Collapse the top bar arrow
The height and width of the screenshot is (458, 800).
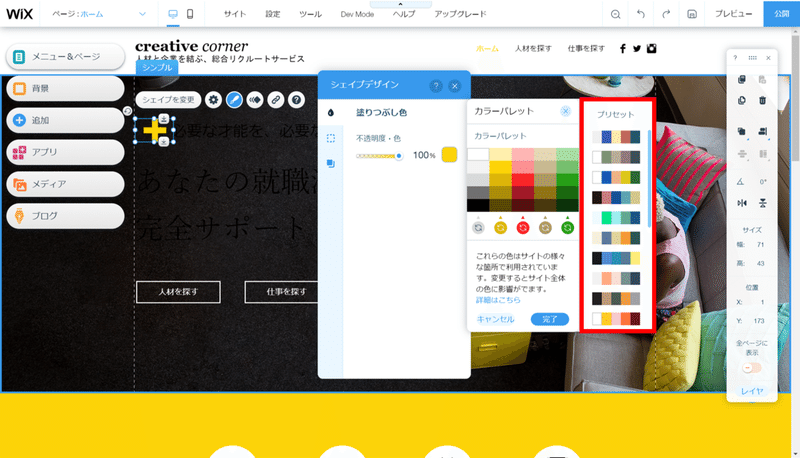click(x=401, y=4)
